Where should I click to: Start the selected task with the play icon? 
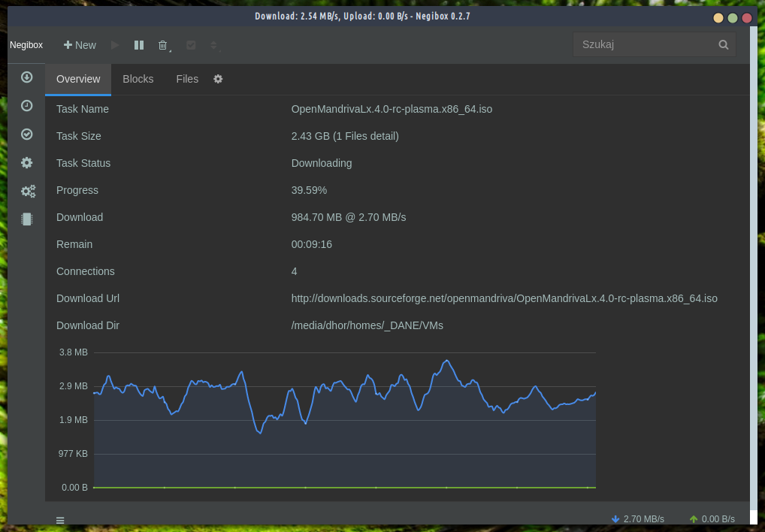(x=115, y=45)
